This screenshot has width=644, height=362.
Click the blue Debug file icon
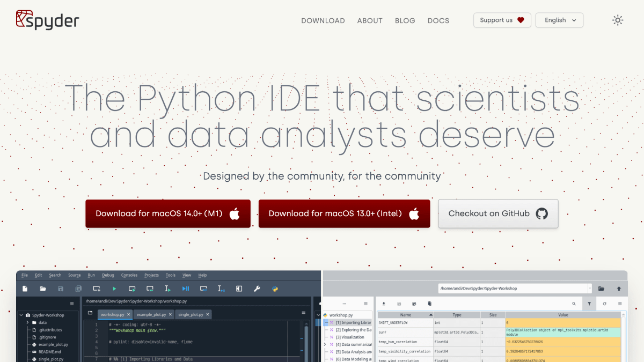tap(186, 289)
